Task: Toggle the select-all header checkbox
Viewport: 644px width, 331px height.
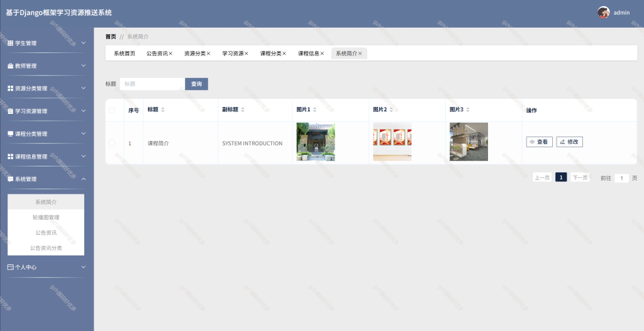Action: point(112,110)
